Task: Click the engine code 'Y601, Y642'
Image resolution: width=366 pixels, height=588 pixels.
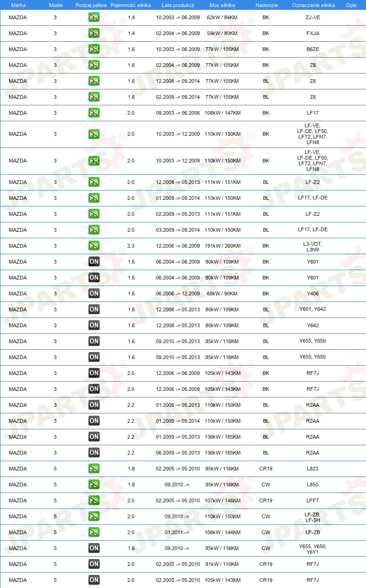Action: 313,309
